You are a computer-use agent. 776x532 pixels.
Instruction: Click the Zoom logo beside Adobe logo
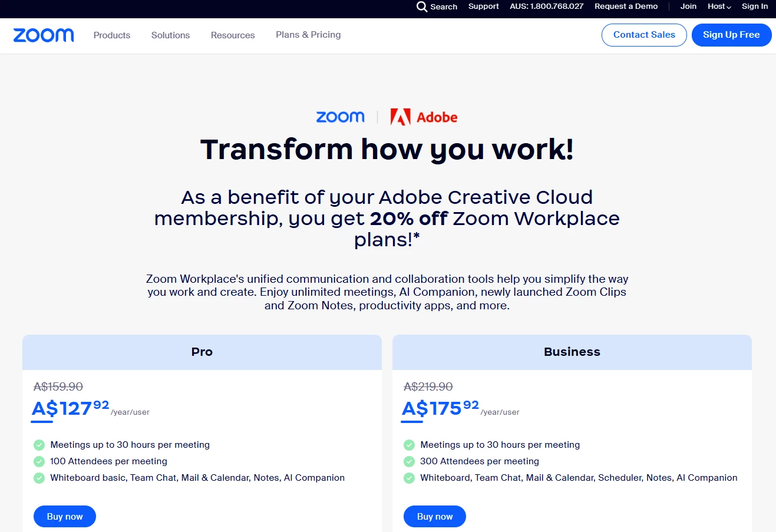click(x=341, y=117)
